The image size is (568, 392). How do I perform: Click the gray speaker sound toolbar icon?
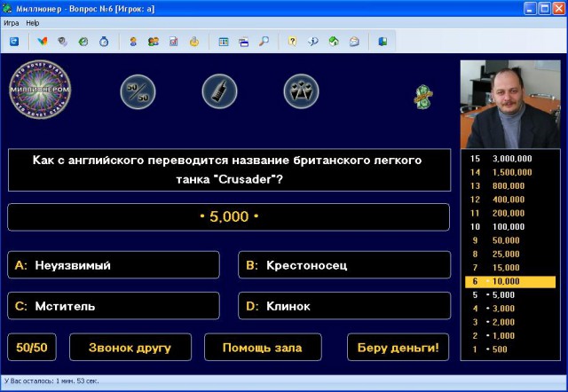63,42
